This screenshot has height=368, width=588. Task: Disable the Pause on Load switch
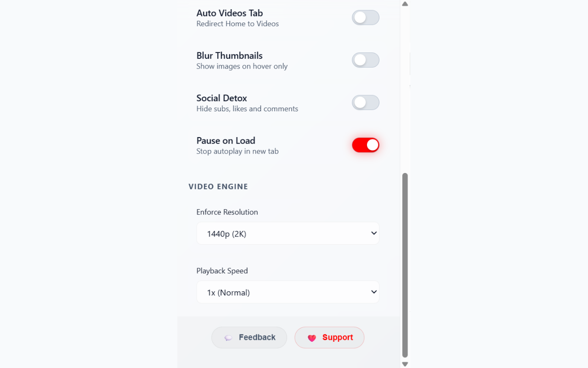point(366,145)
